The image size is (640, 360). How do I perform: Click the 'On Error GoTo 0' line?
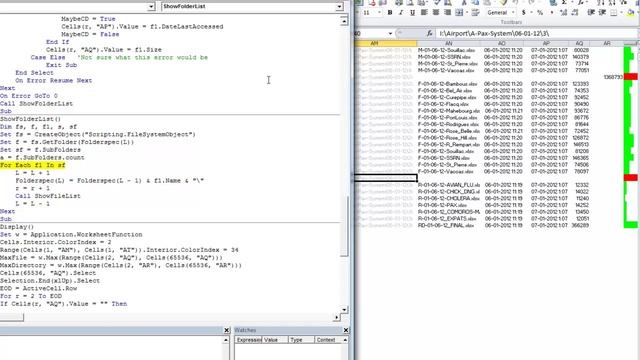tap(29, 96)
